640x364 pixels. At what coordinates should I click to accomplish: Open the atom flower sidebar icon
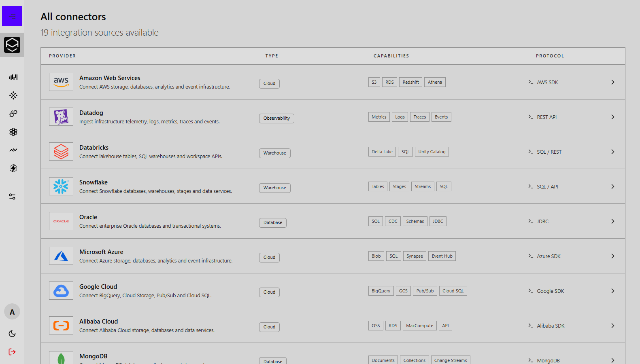pyautogui.click(x=13, y=132)
